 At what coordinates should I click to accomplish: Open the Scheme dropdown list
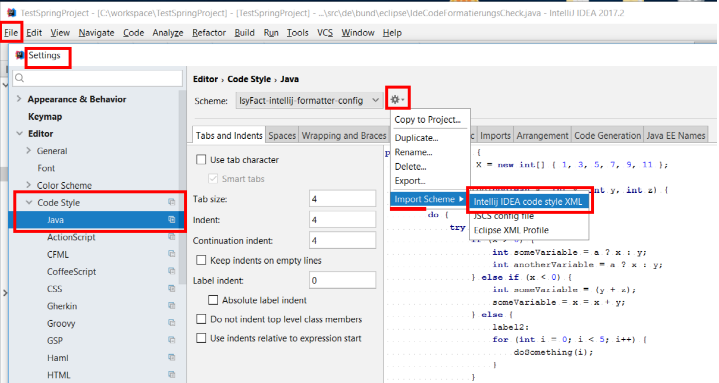(309, 100)
